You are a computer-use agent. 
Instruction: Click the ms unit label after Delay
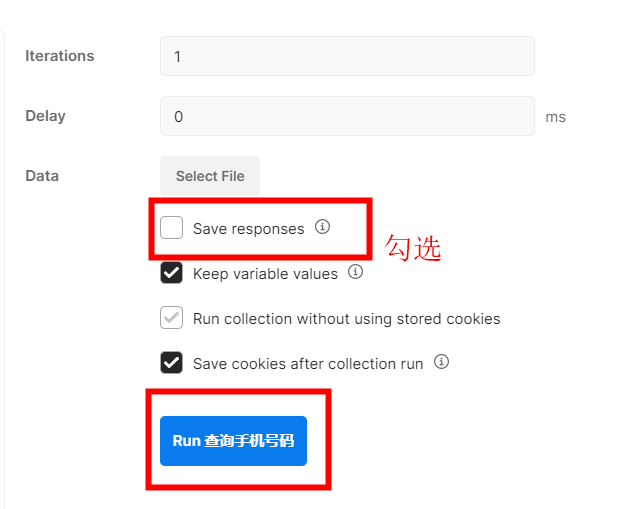point(555,117)
